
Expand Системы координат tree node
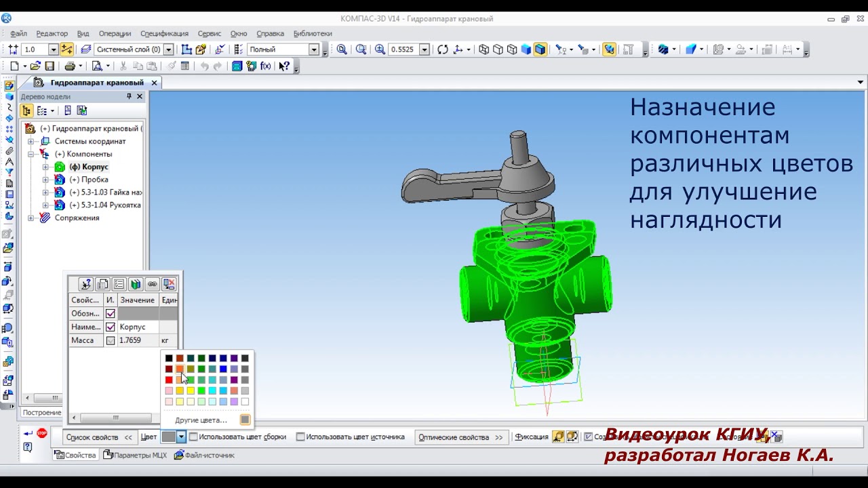click(x=31, y=142)
